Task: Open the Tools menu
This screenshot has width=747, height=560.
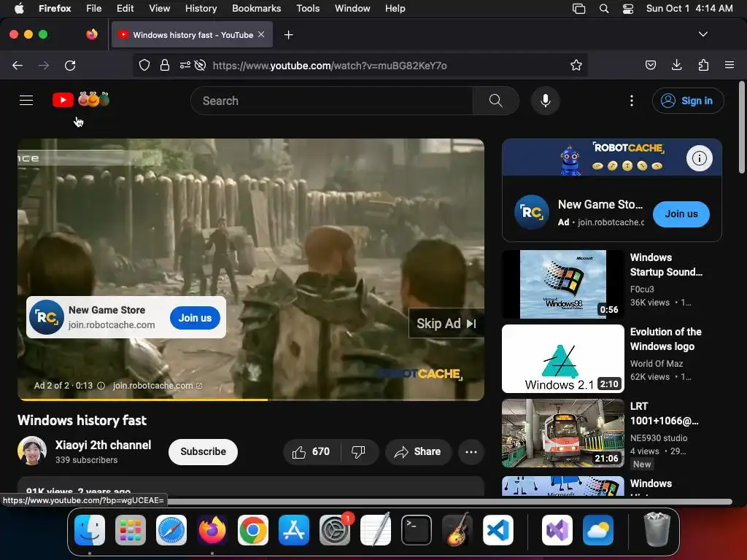Action: coord(308,9)
